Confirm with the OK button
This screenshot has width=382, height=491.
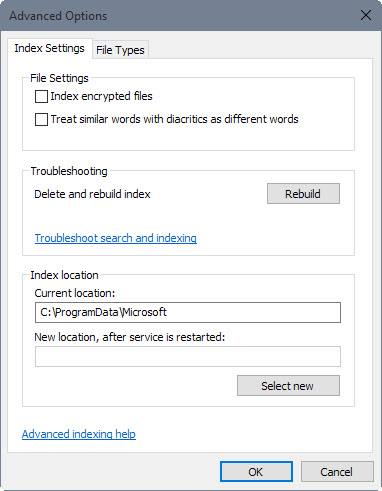click(256, 472)
